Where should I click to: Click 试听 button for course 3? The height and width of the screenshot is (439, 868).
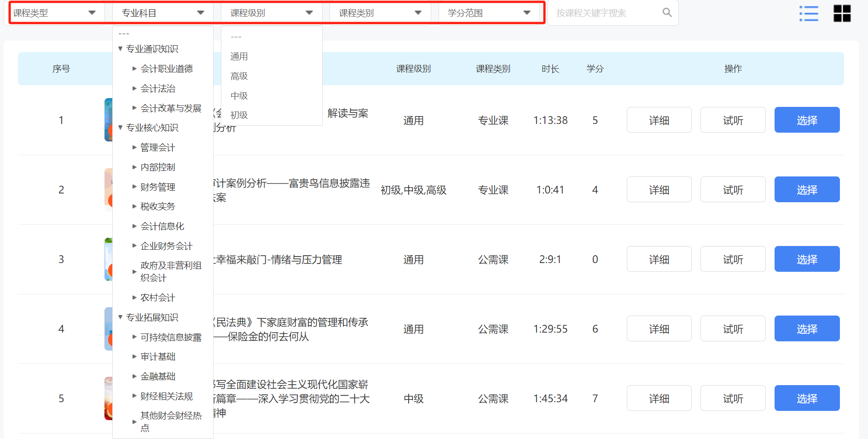pos(733,259)
